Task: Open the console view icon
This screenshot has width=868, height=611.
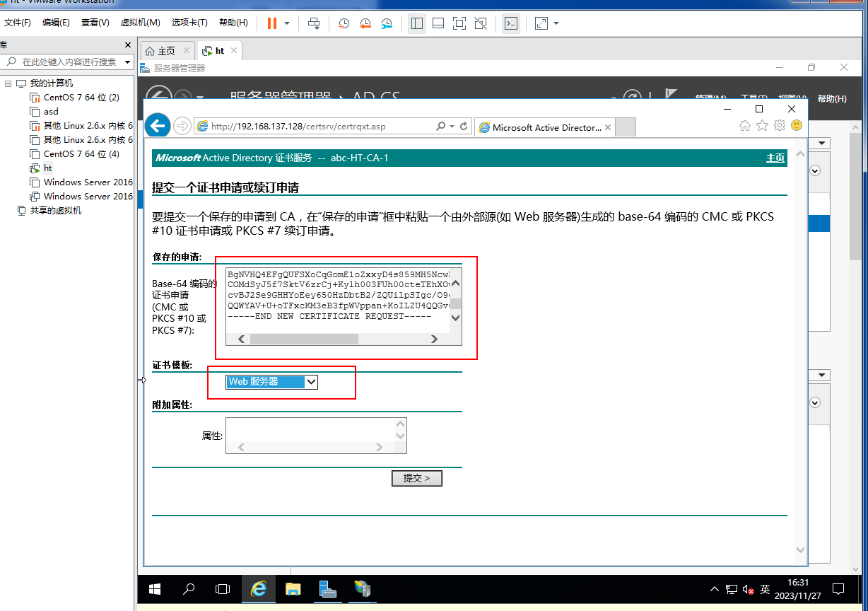Action: click(510, 23)
